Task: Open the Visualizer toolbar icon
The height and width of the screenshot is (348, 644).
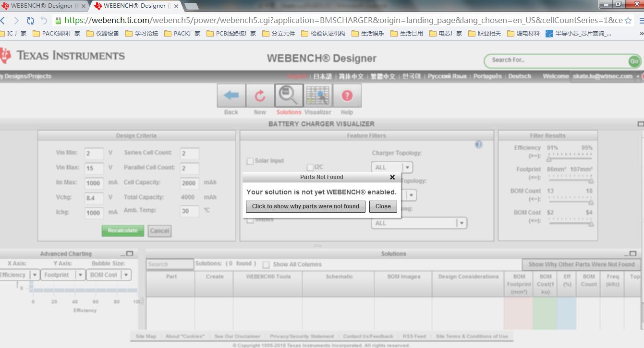Action: 317,96
